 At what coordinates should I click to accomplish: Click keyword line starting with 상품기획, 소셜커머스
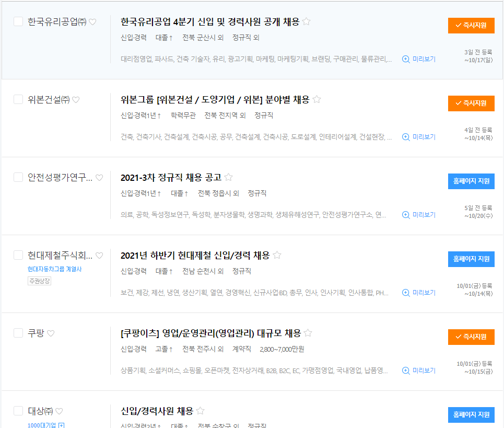coord(254,371)
